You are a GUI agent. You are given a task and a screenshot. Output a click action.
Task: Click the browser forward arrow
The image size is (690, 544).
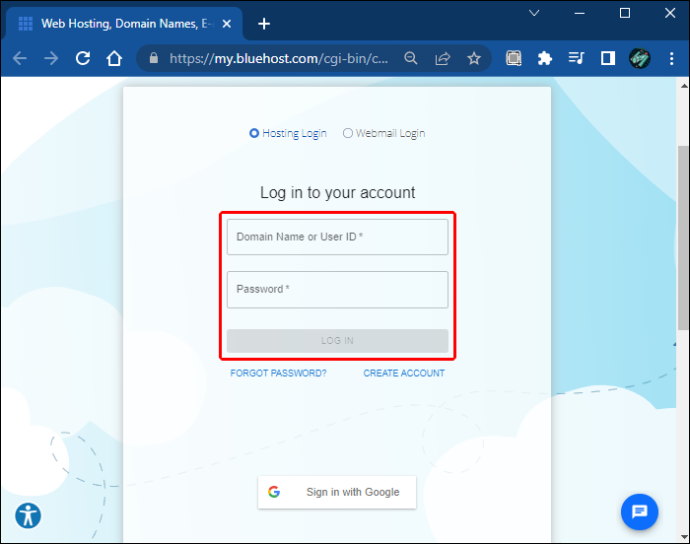pos(51,58)
